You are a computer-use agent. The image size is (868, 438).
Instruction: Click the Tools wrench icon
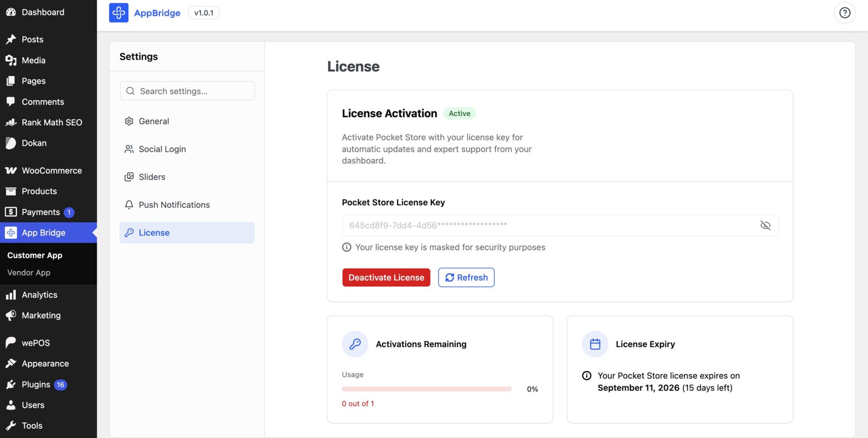click(x=11, y=426)
